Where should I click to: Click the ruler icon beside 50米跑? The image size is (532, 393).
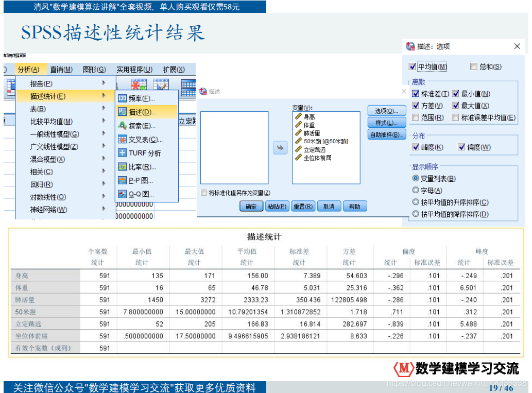point(298,141)
